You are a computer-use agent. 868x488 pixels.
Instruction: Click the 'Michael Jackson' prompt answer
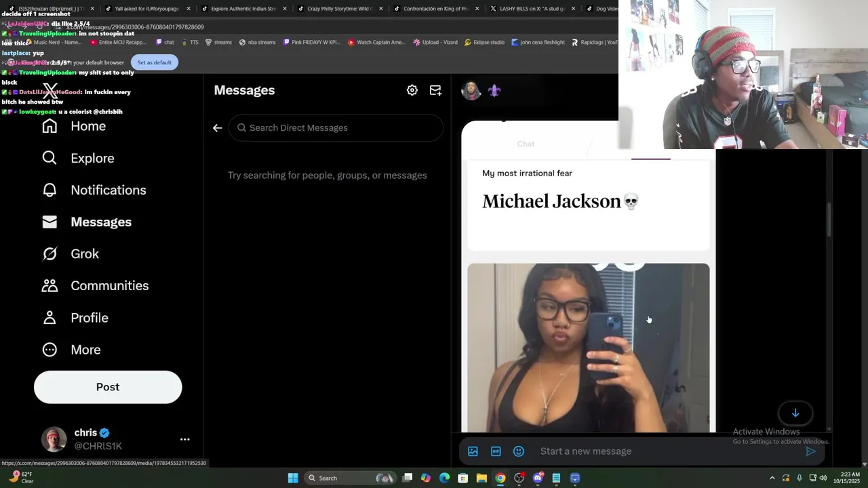pyautogui.click(x=560, y=201)
